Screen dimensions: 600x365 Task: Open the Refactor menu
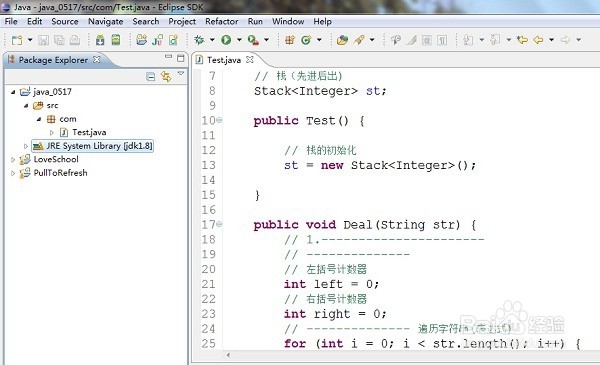(x=222, y=21)
